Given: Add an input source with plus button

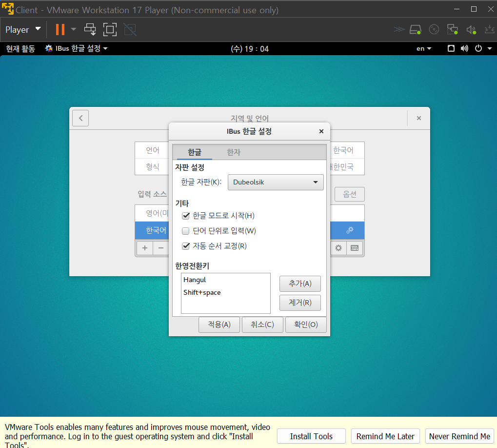Looking at the screenshot, I should (145, 248).
